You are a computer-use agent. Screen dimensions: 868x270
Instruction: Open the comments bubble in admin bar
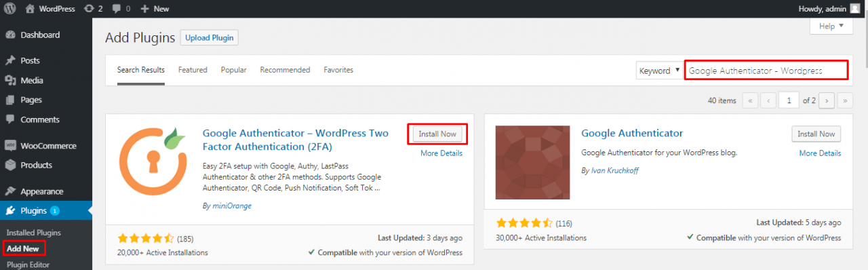(x=121, y=9)
